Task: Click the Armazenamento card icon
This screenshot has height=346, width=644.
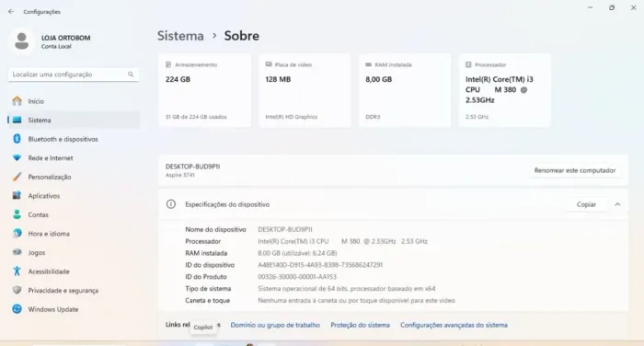Action: click(x=168, y=64)
